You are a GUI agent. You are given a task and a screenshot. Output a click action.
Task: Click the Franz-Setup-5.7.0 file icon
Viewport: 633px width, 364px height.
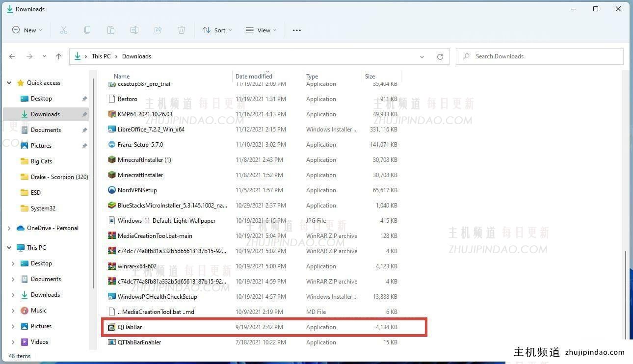point(112,145)
